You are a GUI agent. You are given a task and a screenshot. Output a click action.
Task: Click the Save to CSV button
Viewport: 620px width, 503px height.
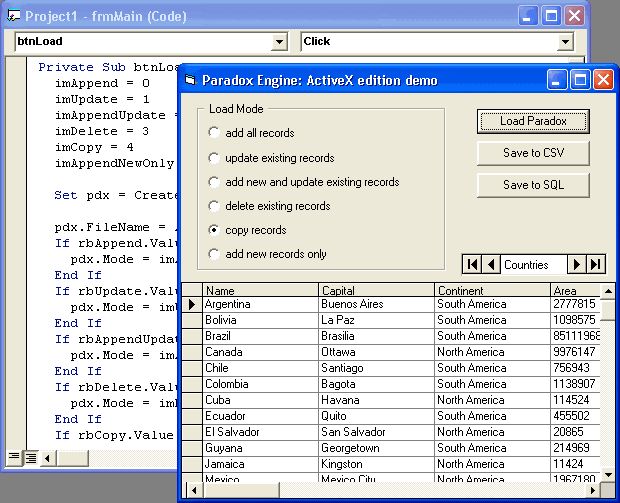tap(532, 153)
